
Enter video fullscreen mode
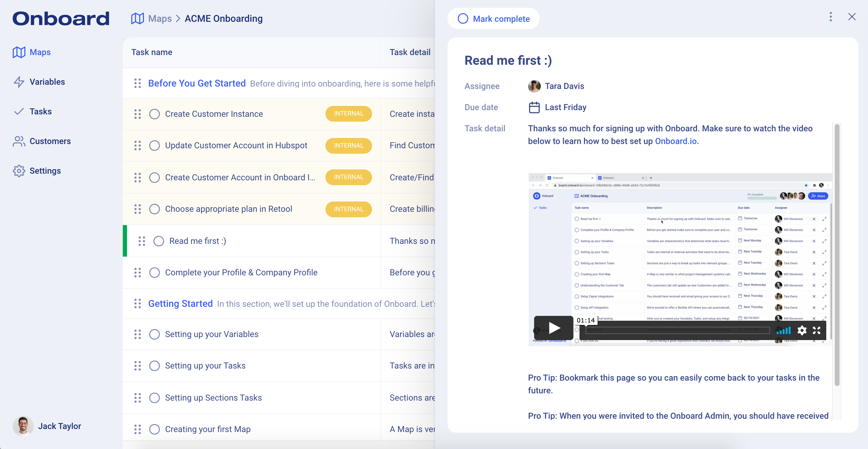pyautogui.click(x=817, y=330)
